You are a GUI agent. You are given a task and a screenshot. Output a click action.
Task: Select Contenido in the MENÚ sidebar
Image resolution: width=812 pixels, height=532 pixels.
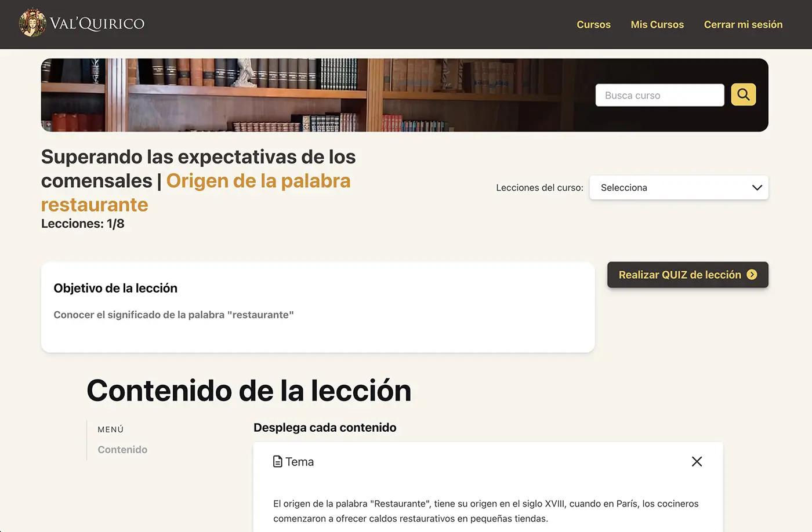tap(122, 449)
